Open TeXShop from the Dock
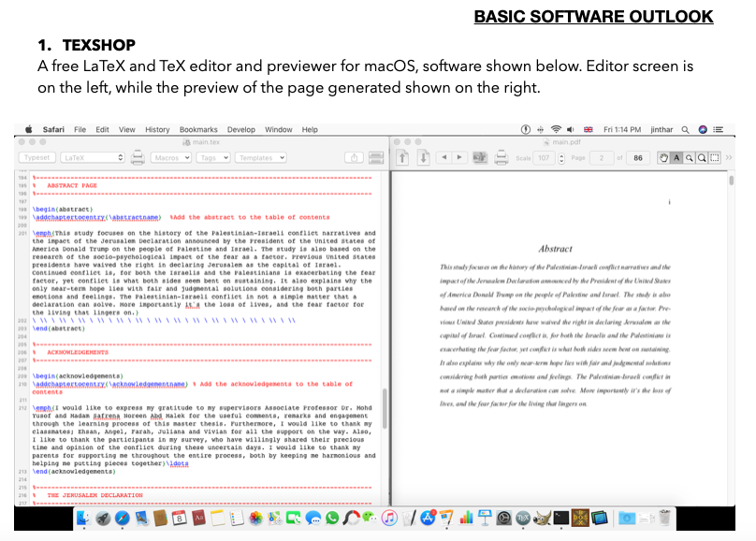The height and width of the screenshot is (541, 756). [x=523, y=519]
